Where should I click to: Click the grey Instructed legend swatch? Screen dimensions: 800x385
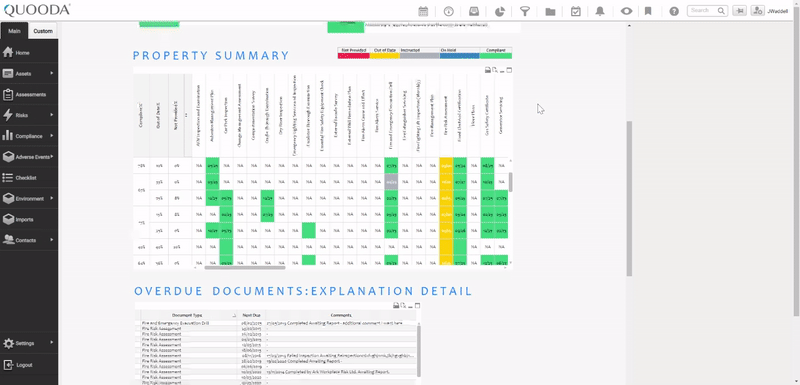419,56
